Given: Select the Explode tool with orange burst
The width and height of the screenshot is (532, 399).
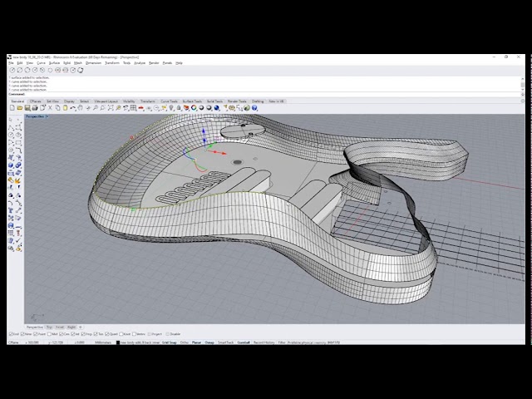Looking at the screenshot, I should (x=18, y=180).
